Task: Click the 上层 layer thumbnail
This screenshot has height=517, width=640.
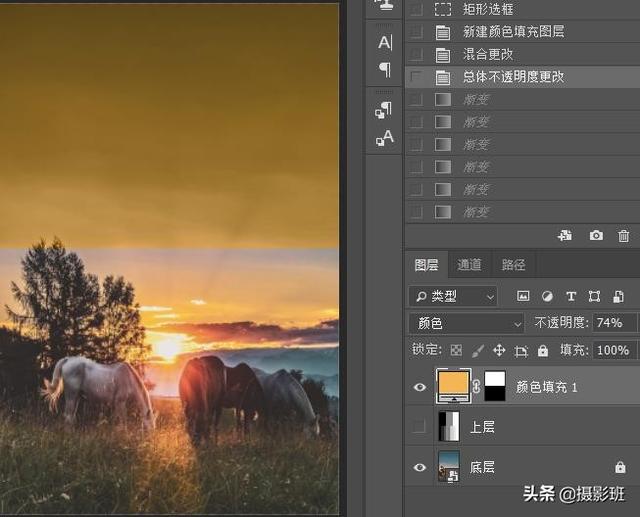Action: click(449, 426)
